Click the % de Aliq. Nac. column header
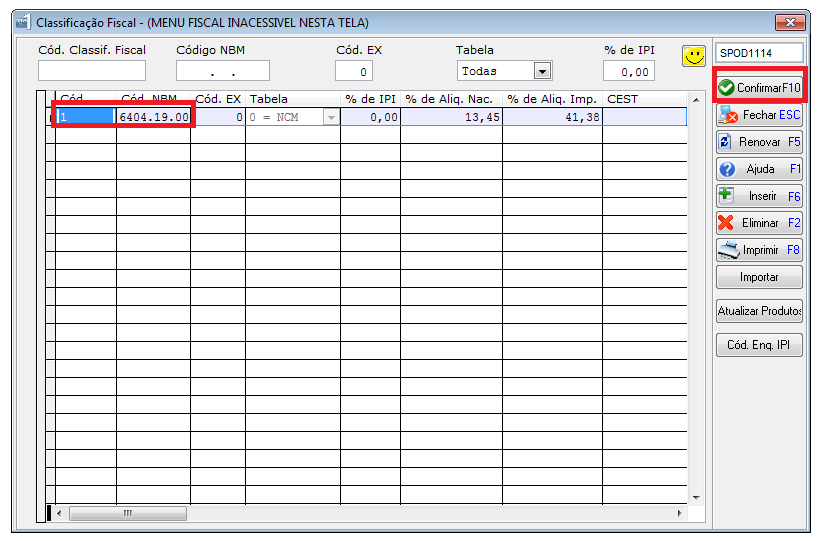The width and height of the screenshot is (818, 541). click(x=451, y=99)
